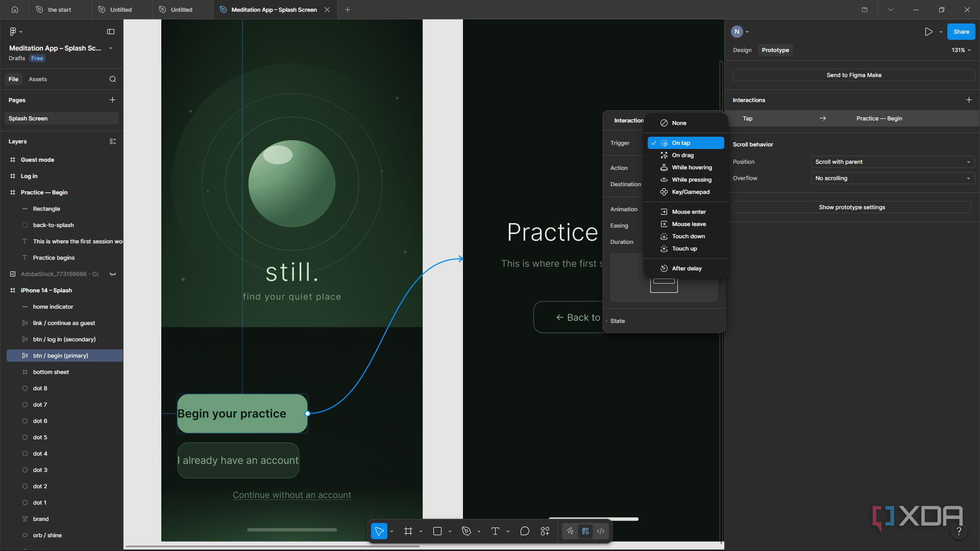Choose the Mouse enter trigger
The height and width of the screenshot is (551, 980).
click(685, 212)
